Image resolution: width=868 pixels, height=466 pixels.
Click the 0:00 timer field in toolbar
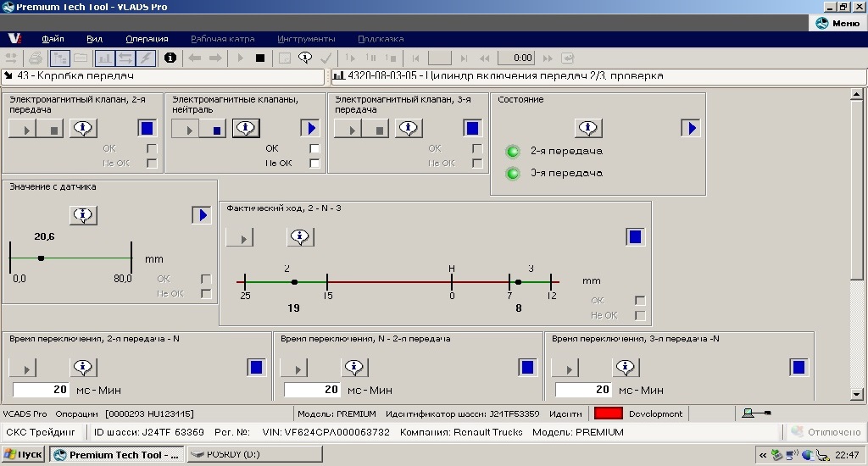click(516, 58)
